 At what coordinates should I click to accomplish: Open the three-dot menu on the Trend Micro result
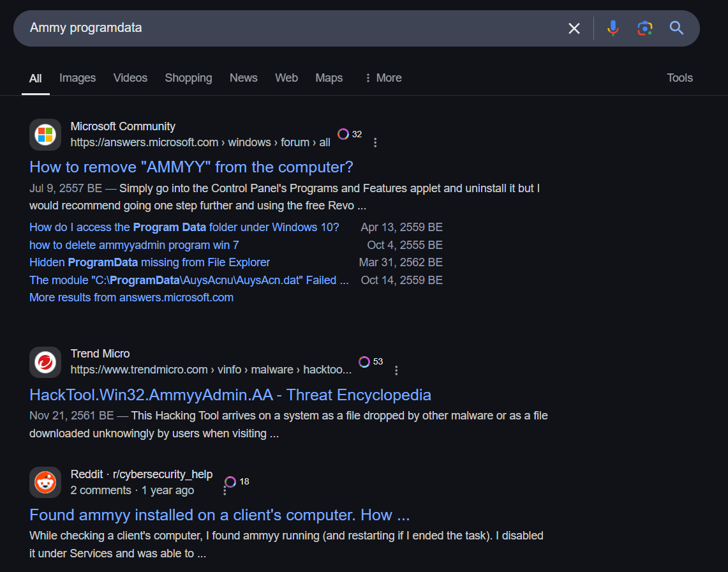(x=396, y=370)
